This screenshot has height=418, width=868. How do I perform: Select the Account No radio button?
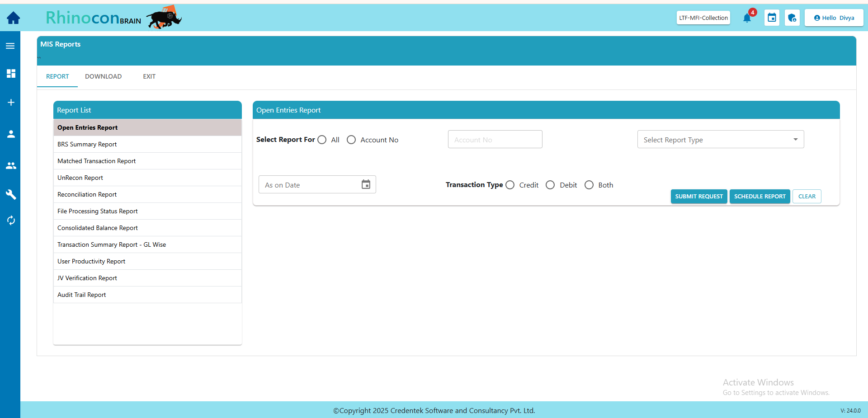pos(351,140)
